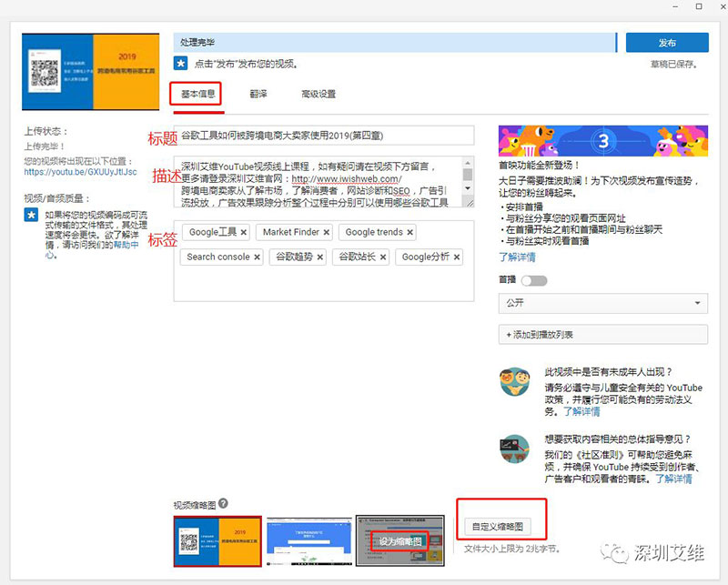
Task: Remove the 谷歌站长 tag
Action: [383, 257]
